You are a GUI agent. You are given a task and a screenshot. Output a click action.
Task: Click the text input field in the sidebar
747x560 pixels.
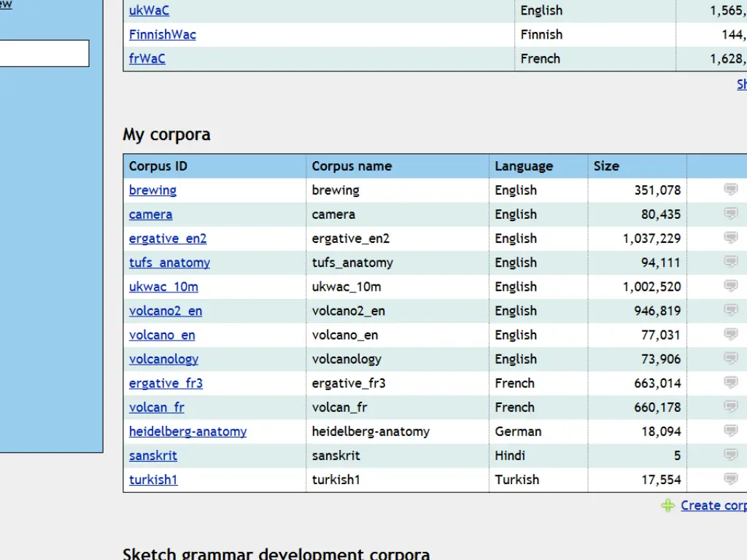[44, 53]
